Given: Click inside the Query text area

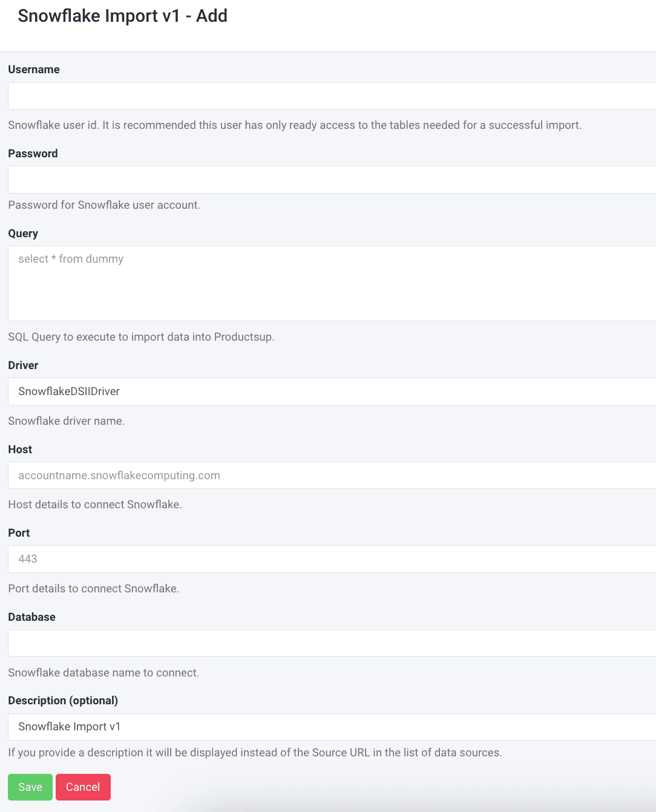Looking at the screenshot, I should 332,283.
